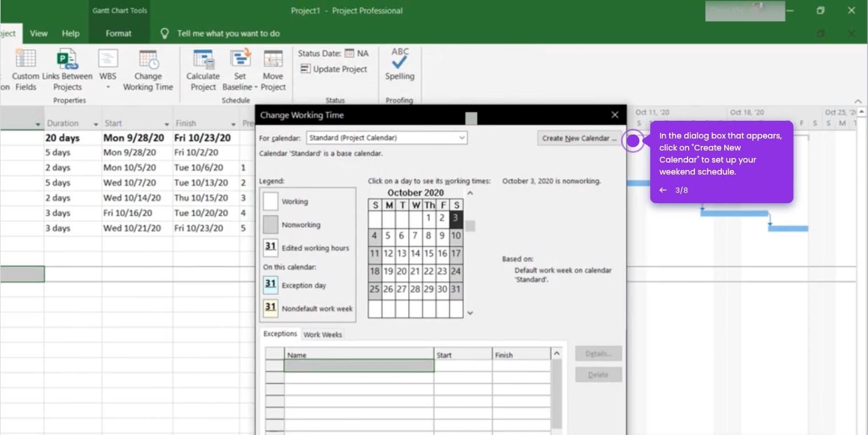Click the Start column header in the exceptions table

point(463,355)
